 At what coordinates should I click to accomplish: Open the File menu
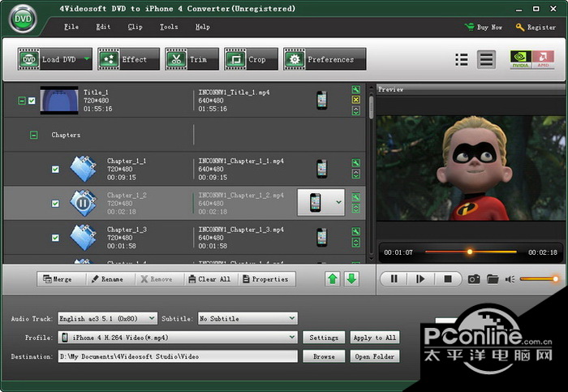pos(71,27)
